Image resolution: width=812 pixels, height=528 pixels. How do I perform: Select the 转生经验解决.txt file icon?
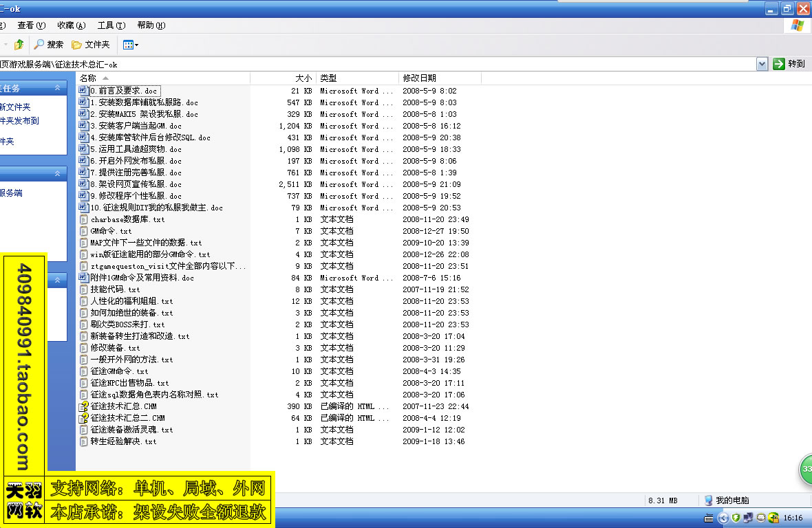tap(84, 441)
